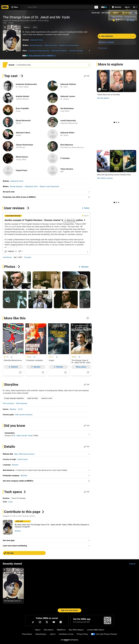This screenshot has width=139, height=644.
Task: Open Production, box office IMDbPro external icon
Action: coord(89,197)
